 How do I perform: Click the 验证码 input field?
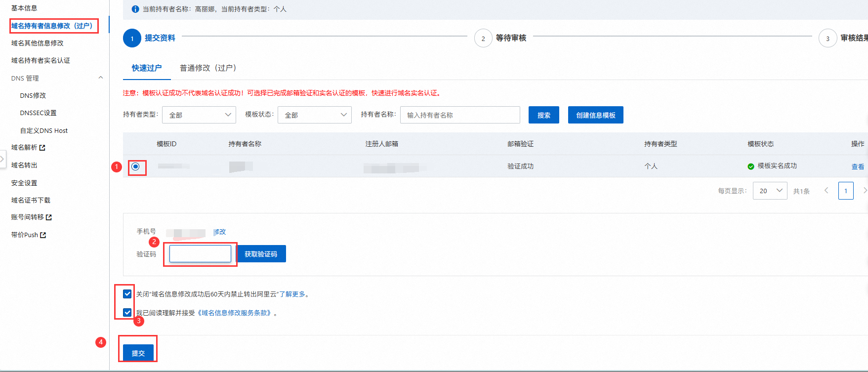(x=200, y=254)
